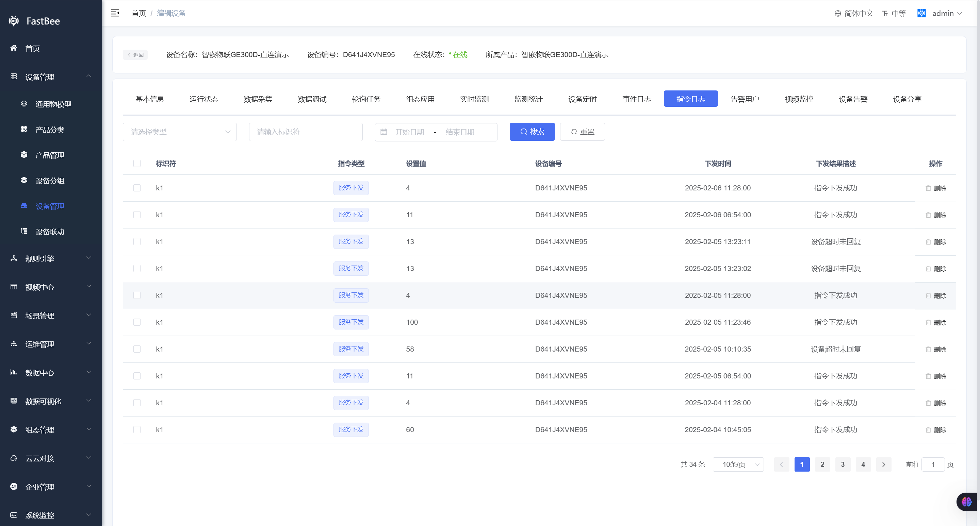The image size is (980, 526).
Task: Switch to the 基本信息 tab
Action: [x=150, y=99]
